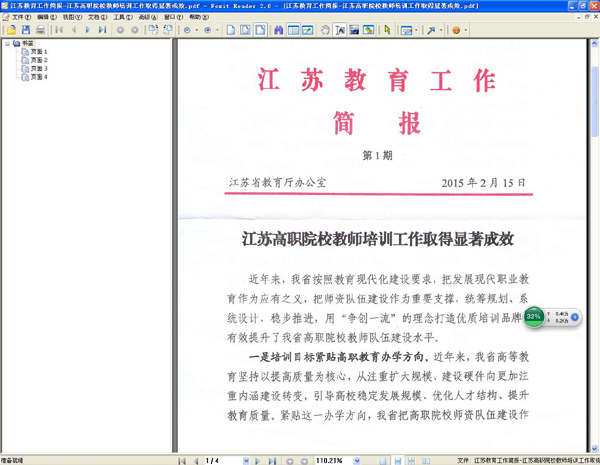The image size is (600, 465).
Task: Click the vertical scrollbar of the document
Action: click(595, 250)
